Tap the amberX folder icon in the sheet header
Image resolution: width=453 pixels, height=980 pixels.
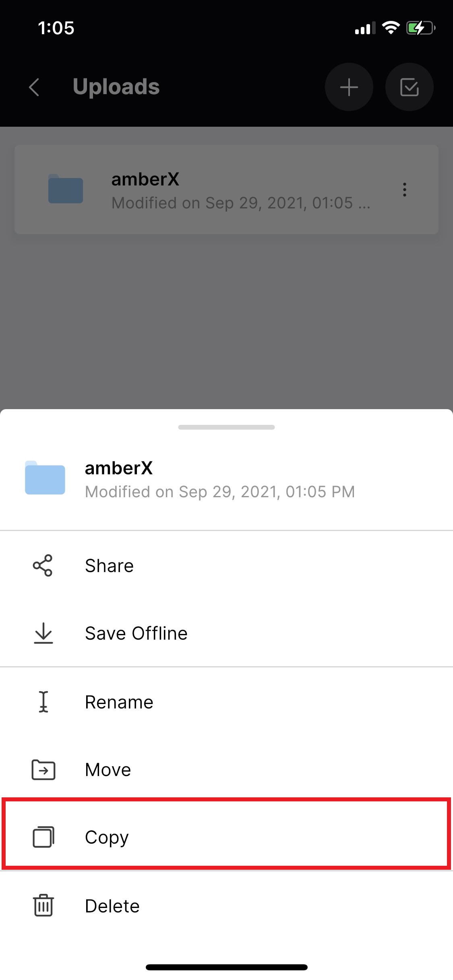(x=45, y=478)
